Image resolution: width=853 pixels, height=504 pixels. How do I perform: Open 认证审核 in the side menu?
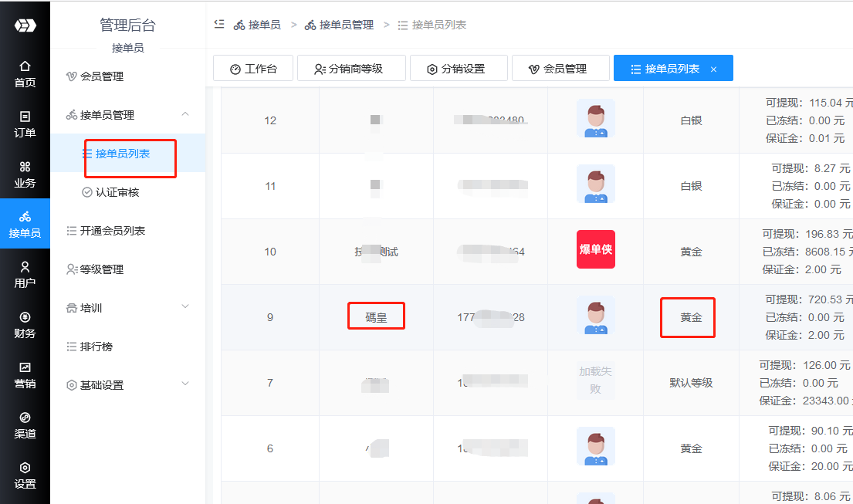[x=117, y=192]
